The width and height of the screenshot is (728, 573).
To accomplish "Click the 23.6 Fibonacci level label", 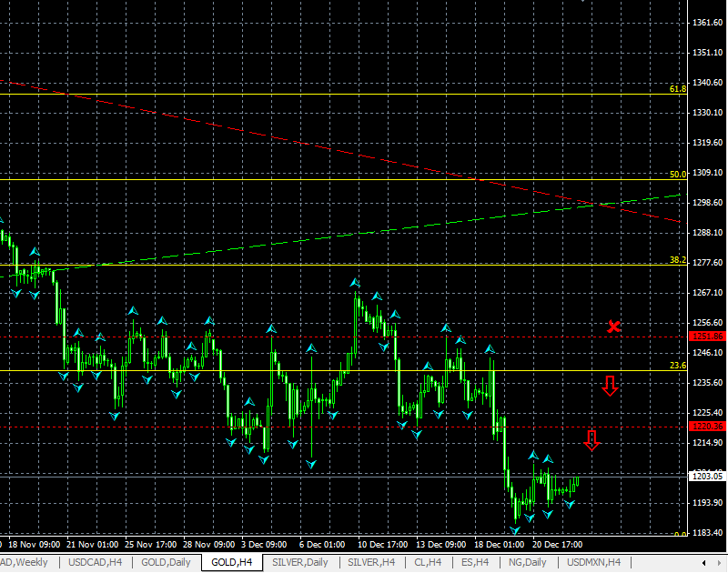I will point(677,365).
